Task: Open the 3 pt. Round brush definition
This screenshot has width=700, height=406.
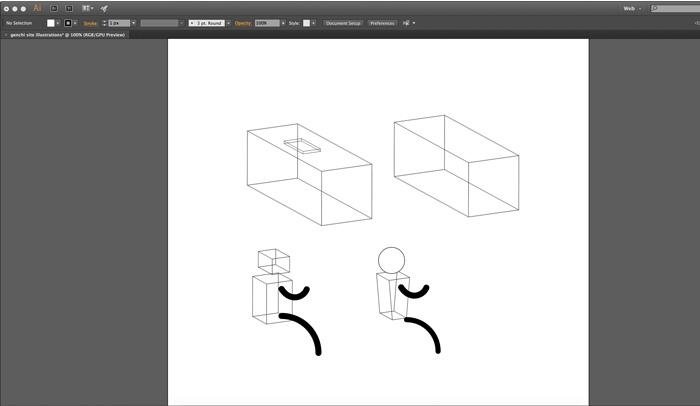Action: tap(209, 23)
